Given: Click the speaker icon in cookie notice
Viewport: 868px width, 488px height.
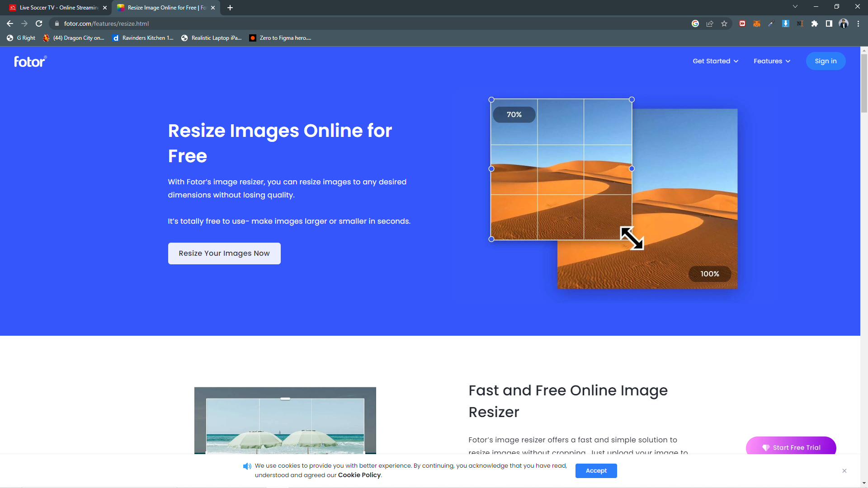Looking at the screenshot, I should 247,466.
